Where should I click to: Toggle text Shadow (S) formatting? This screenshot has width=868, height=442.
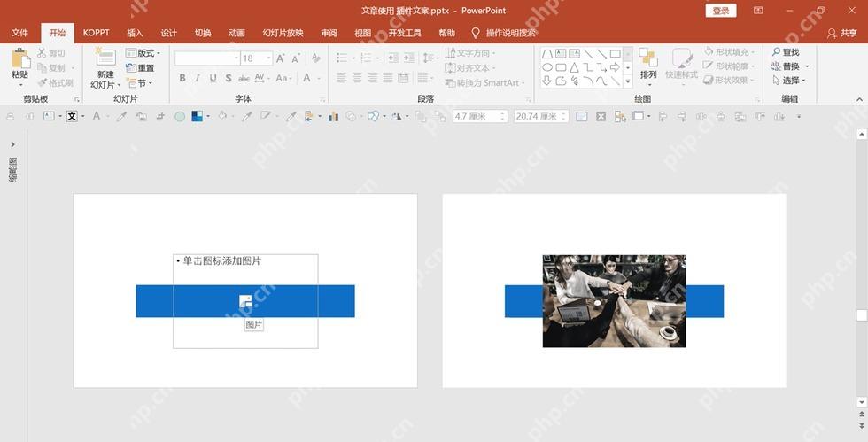pos(229,79)
